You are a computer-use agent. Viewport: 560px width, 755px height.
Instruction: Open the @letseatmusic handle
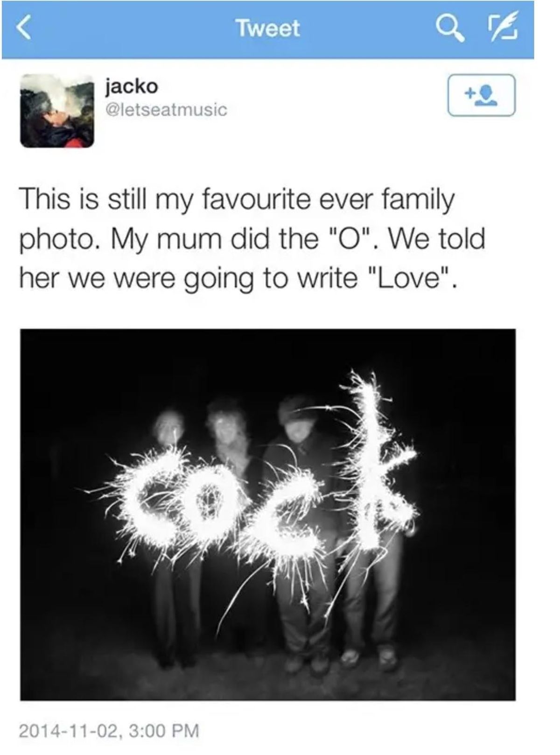[x=167, y=110]
